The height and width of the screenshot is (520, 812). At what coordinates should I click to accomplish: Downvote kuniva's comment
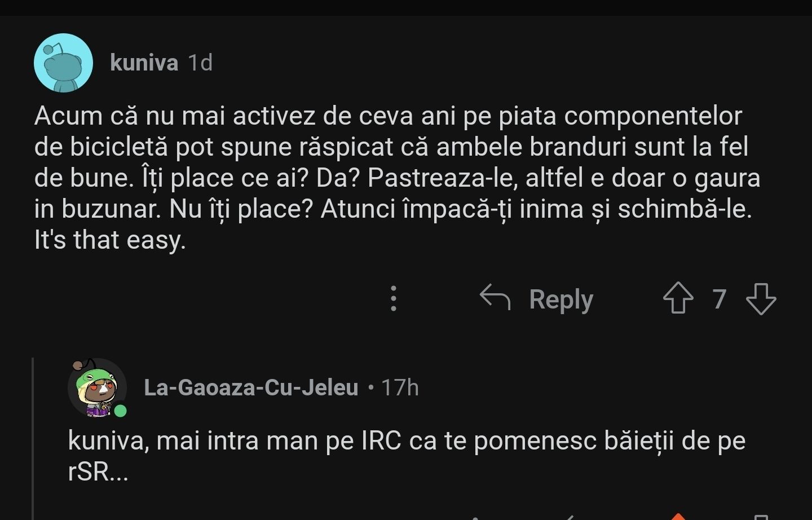(761, 298)
